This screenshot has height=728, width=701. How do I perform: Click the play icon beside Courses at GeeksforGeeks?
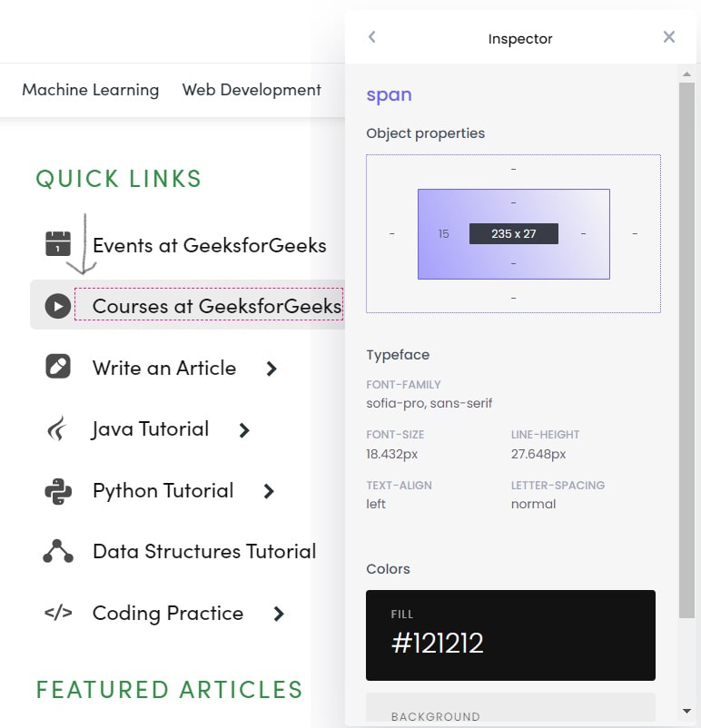[58, 307]
